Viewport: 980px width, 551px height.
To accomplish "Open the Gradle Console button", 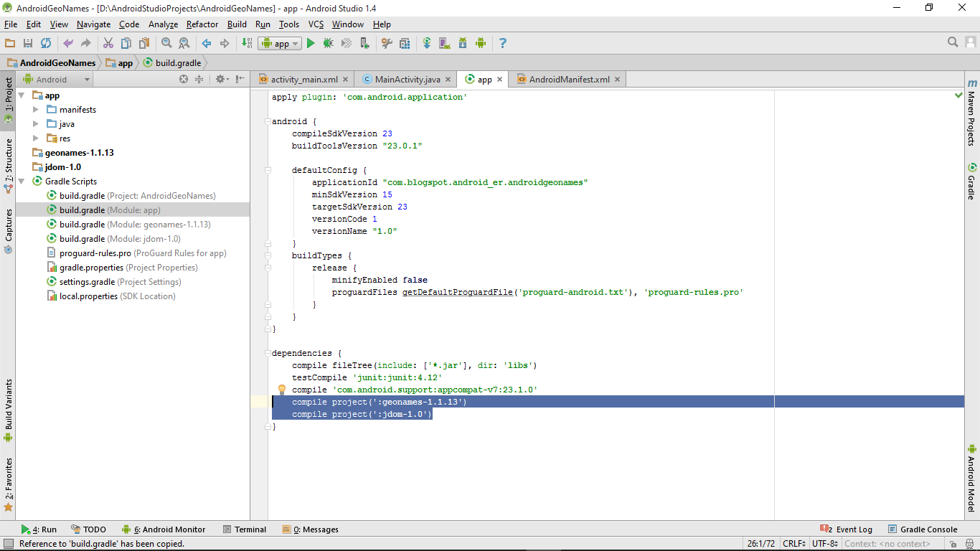I will pyautogui.click(x=923, y=529).
